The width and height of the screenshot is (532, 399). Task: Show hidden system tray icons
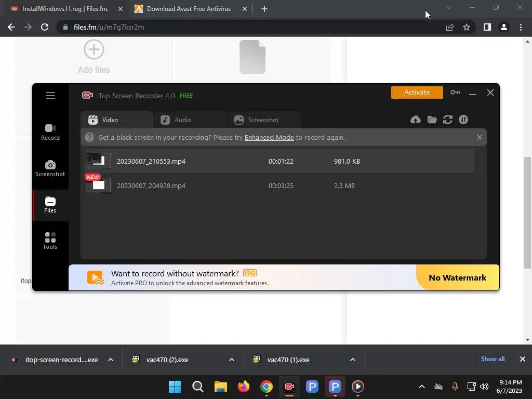pyautogui.click(x=422, y=387)
